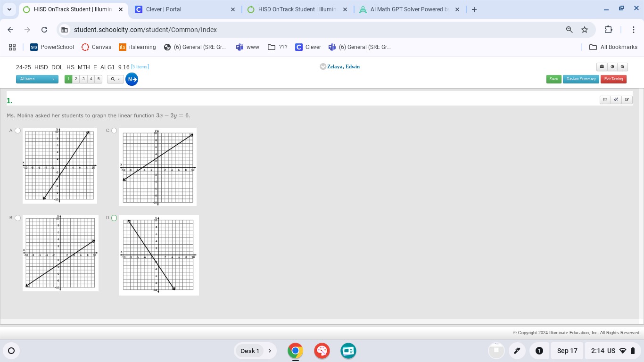
Task: Open the notes pencil icon on question 1
Action: coord(627,99)
